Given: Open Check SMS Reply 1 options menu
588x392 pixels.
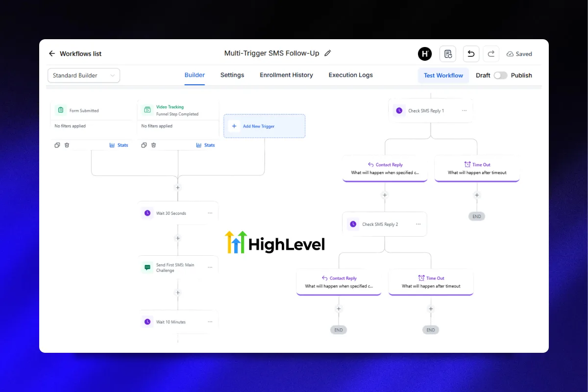Looking at the screenshot, I should (465, 111).
